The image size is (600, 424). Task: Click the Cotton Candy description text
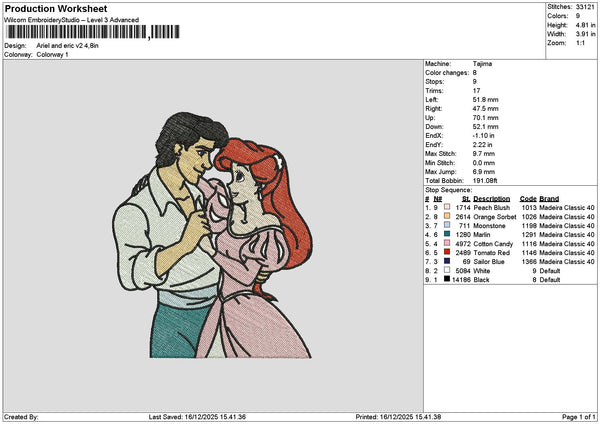(x=493, y=244)
